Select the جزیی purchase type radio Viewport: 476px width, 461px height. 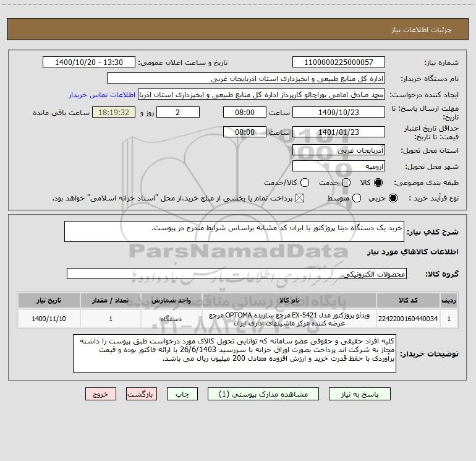(x=393, y=199)
